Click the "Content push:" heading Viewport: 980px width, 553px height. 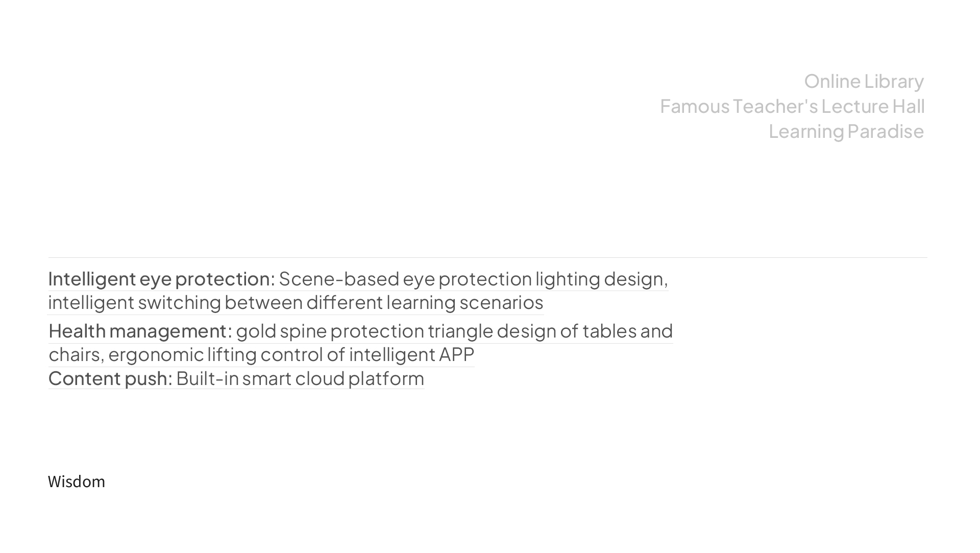click(x=110, y=378)
